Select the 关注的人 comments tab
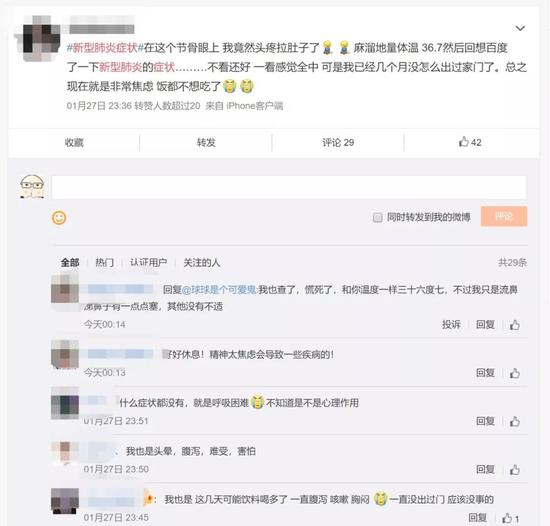The width and height of the screenshot is (550, 526). [202, 262]
